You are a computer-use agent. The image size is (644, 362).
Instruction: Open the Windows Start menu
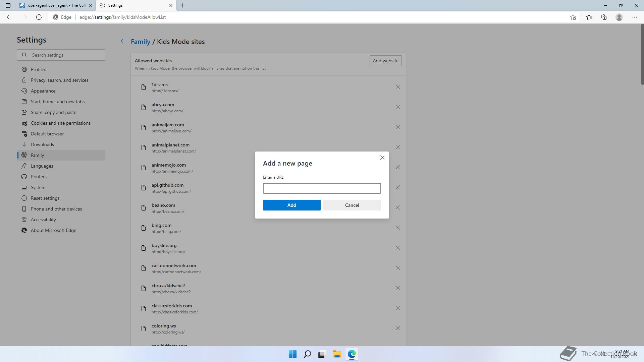coord(292,354)
